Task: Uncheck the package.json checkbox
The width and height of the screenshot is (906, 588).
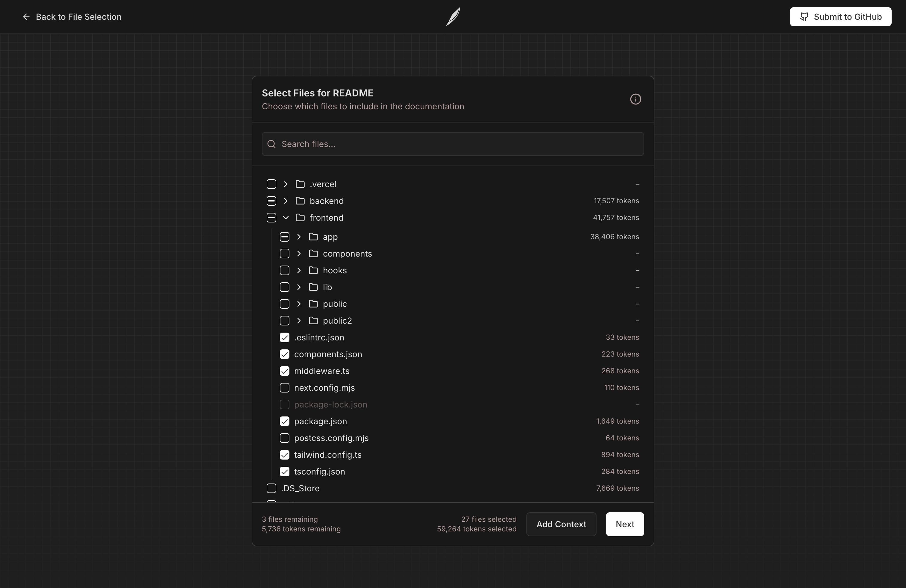Action: (x=284, y=421)
